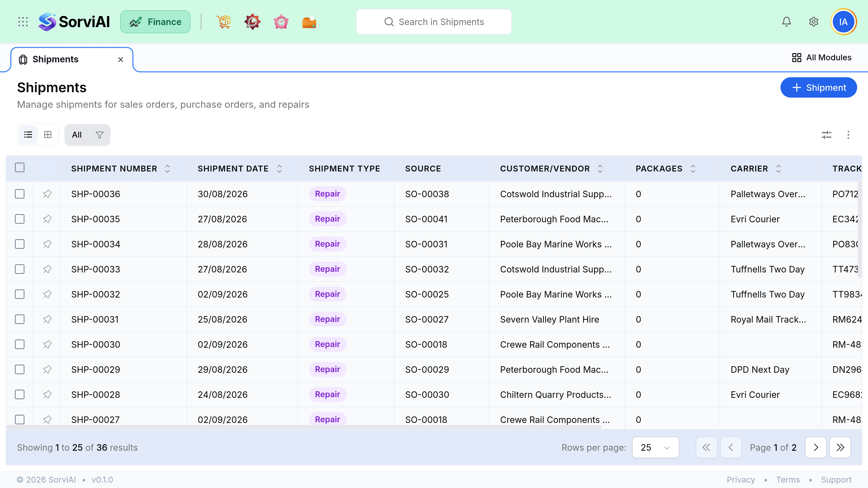Open settings gear in header
The height and width of the screenshot is (488, 868).
814,22
